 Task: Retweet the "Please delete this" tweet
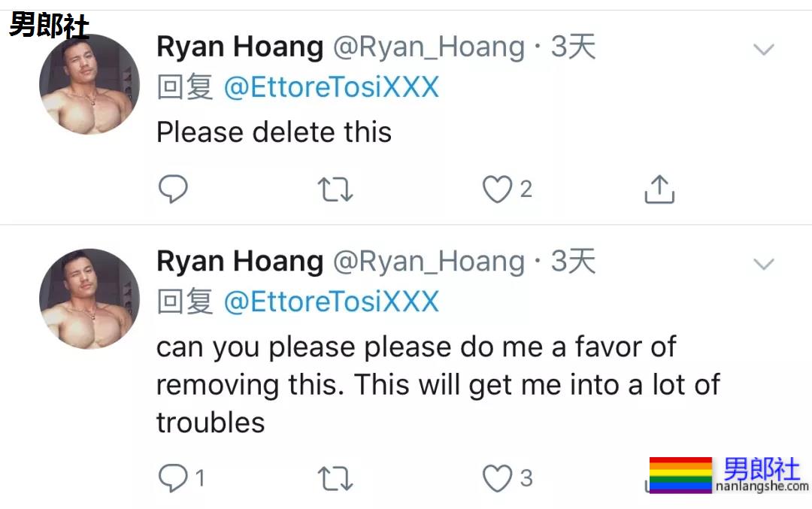pyautogui.click(x=335, y=189)
